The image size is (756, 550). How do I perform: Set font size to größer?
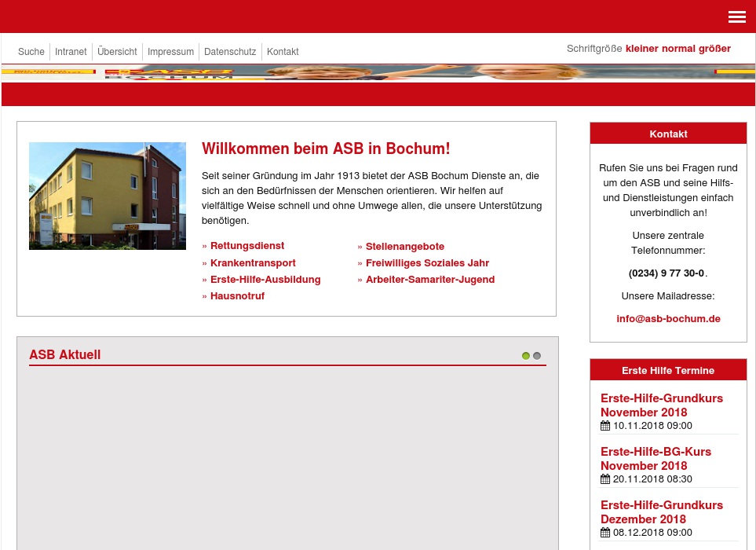(715, 49)
